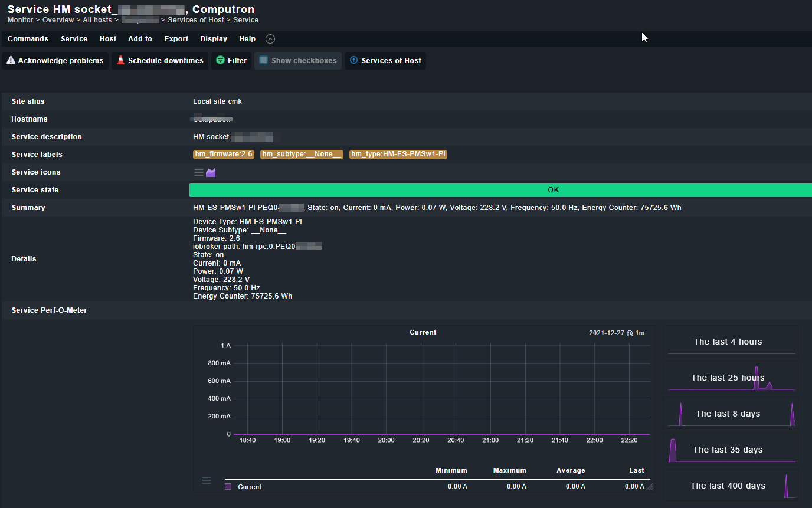
Task: Click the Monitor breadcrumb link
Action: point(21,20)
